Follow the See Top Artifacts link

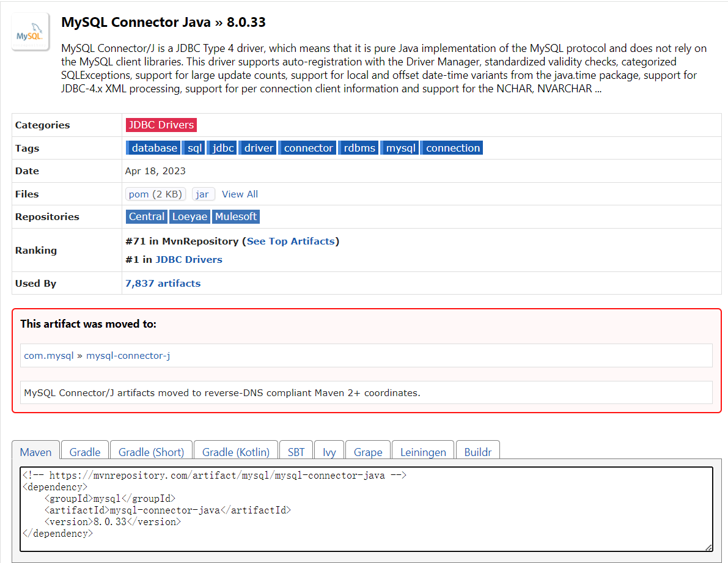coord(290,241)
